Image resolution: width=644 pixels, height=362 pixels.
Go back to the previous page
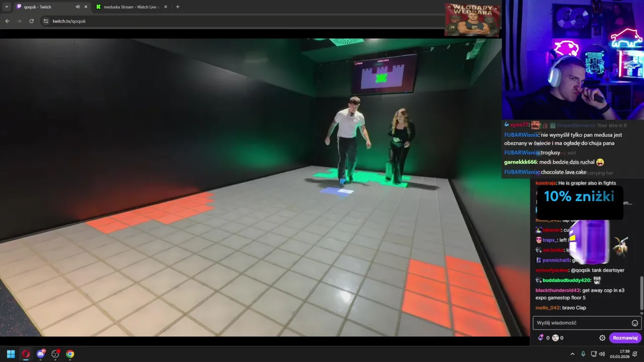tap(8, 21)
